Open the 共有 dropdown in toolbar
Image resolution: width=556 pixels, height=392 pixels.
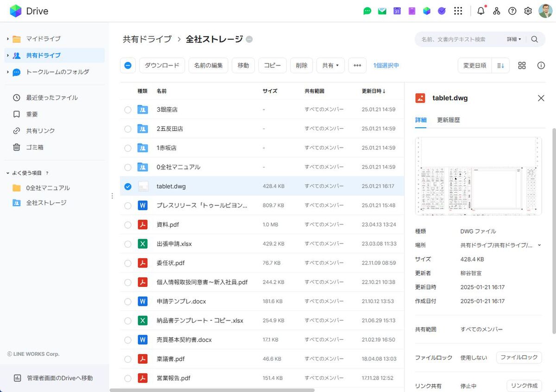[330, 66]
